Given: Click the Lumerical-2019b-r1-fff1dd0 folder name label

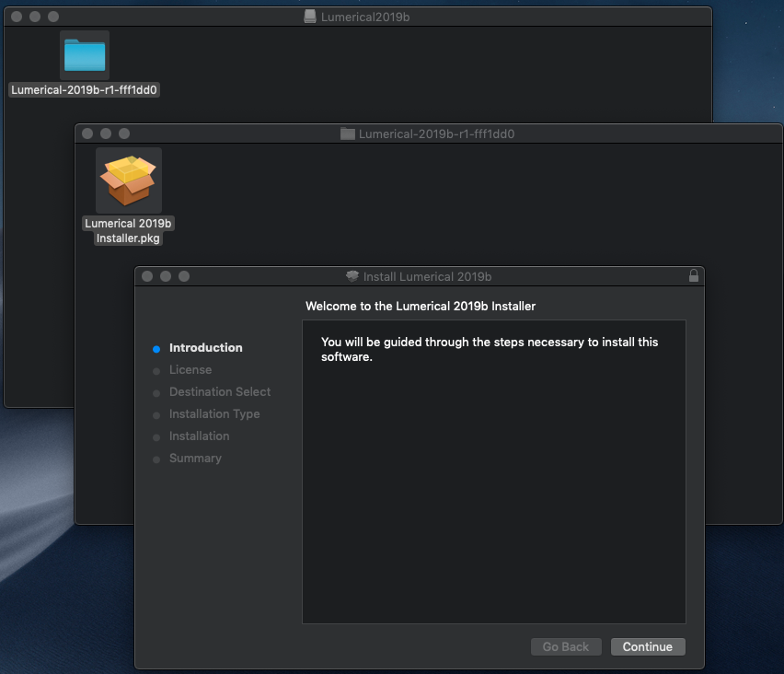Looking at the screenshot, I should click(84, 90).
